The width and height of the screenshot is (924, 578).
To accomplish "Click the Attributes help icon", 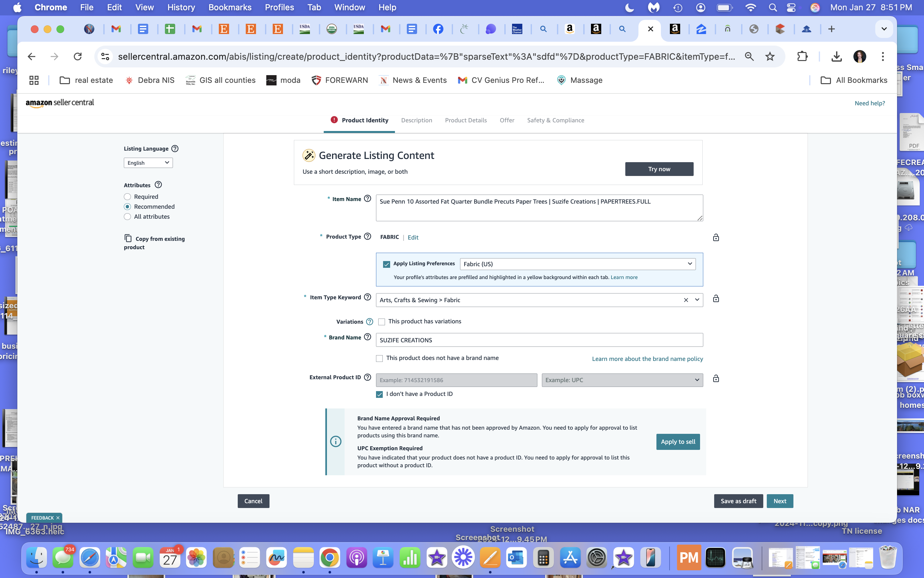I will click(x=158, y=185).
